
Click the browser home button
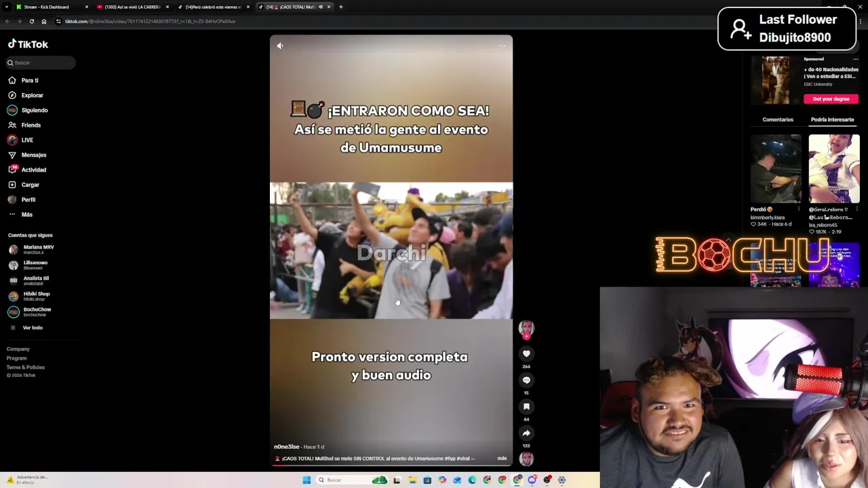(44, 21)
